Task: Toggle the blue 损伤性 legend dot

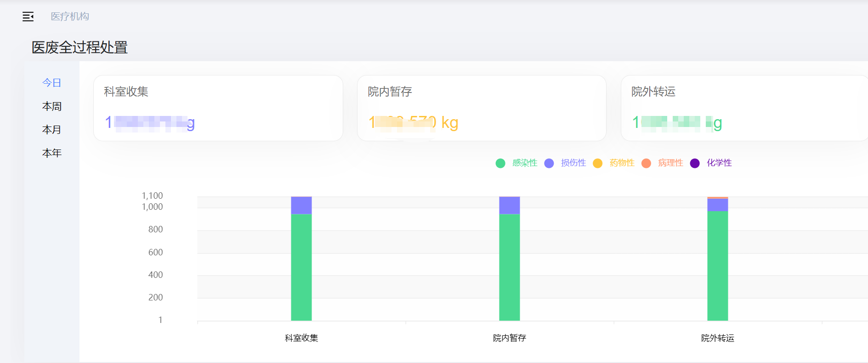Action: click(x=549, y=163)
